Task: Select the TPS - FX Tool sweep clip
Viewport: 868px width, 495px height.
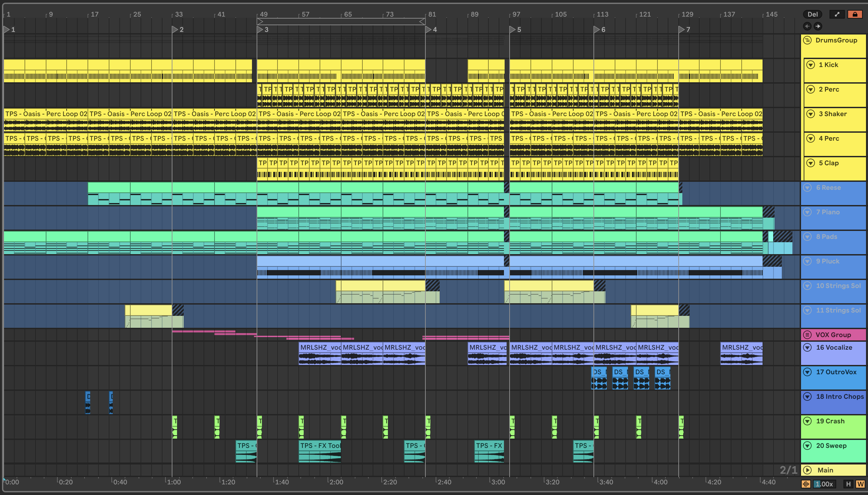Action: pos(320,452)
